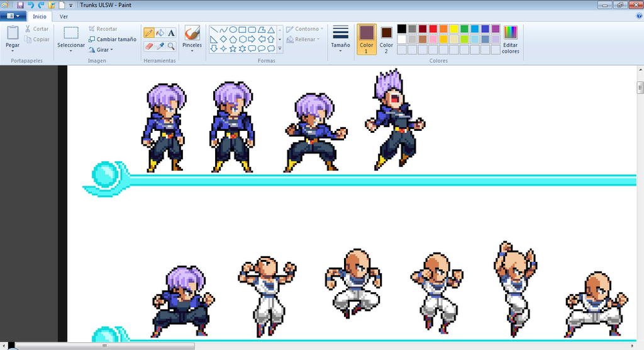Open the Contorno outline dropdown
The height and width of the screenshot is (350, 644).
[305, 29]
